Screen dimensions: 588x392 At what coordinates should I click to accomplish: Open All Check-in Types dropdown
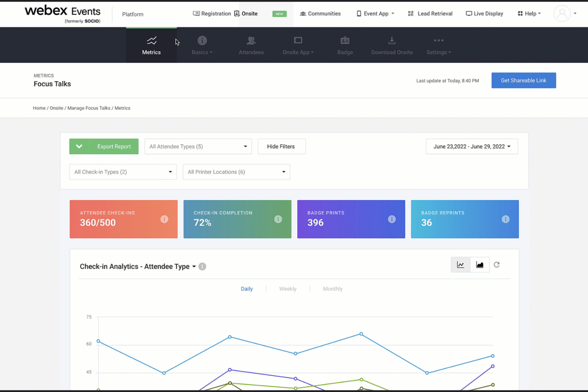click(x=123, y=172)
